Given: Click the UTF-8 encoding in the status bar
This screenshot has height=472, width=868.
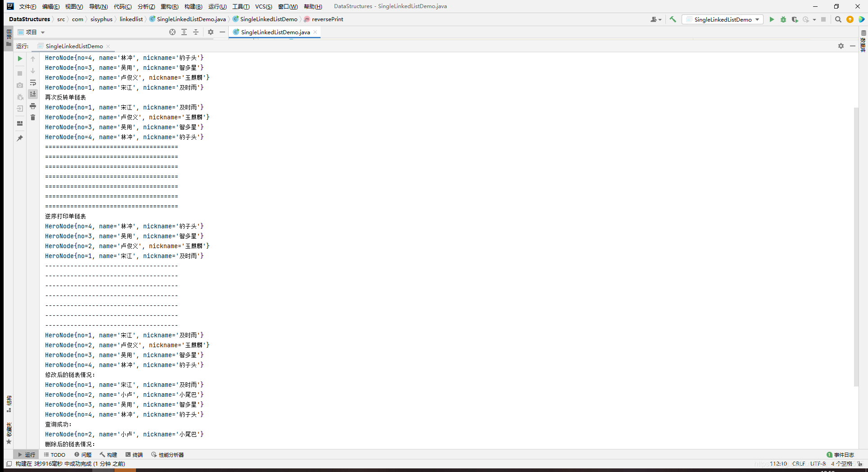Looking at the screenshot, I should click(818, 463).
